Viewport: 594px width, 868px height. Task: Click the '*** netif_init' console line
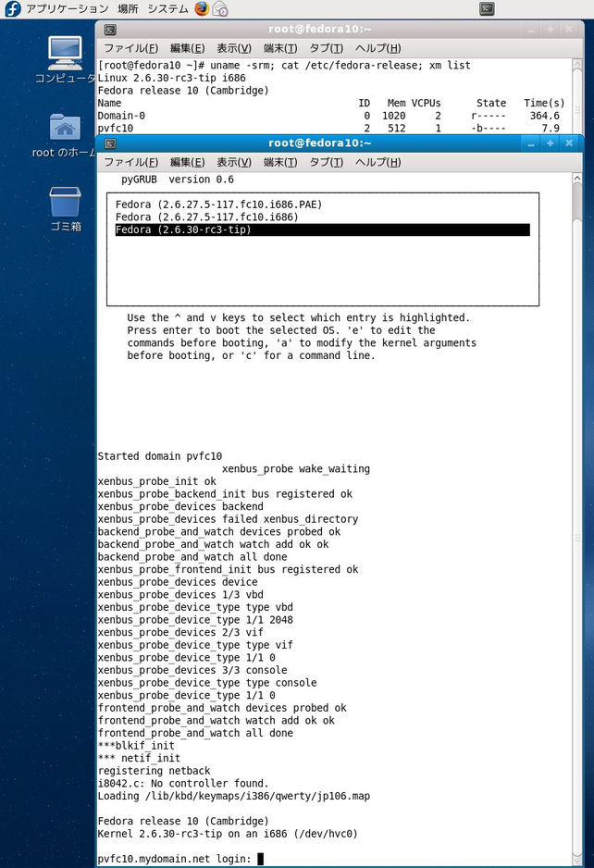click(139, 758)
